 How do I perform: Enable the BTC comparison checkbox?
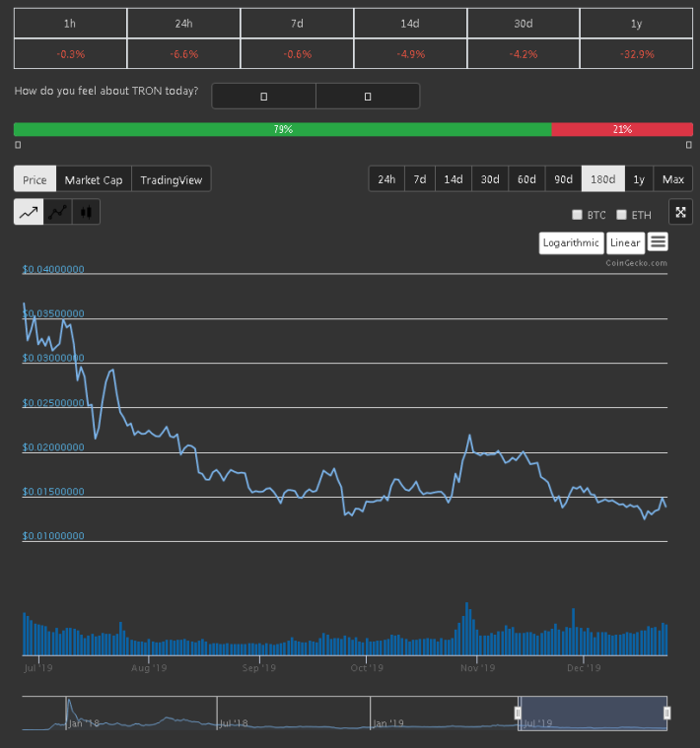pyautogui.click(x=577, y=215)
